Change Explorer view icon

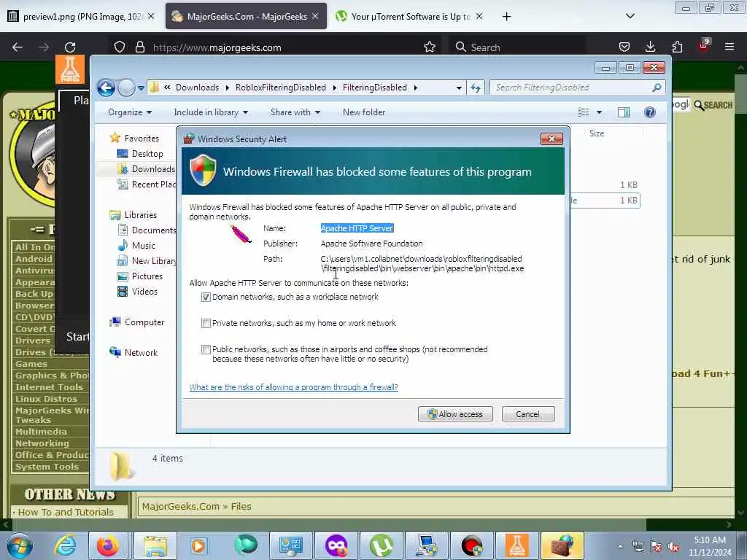[583, 112]
